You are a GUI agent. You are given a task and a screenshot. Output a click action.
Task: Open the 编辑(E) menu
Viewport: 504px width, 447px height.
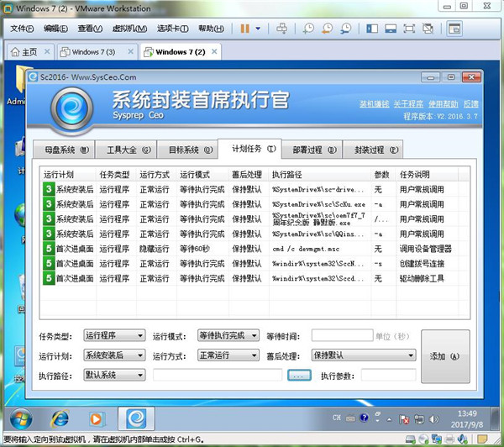pyautogui.click(x=55, y=29)
